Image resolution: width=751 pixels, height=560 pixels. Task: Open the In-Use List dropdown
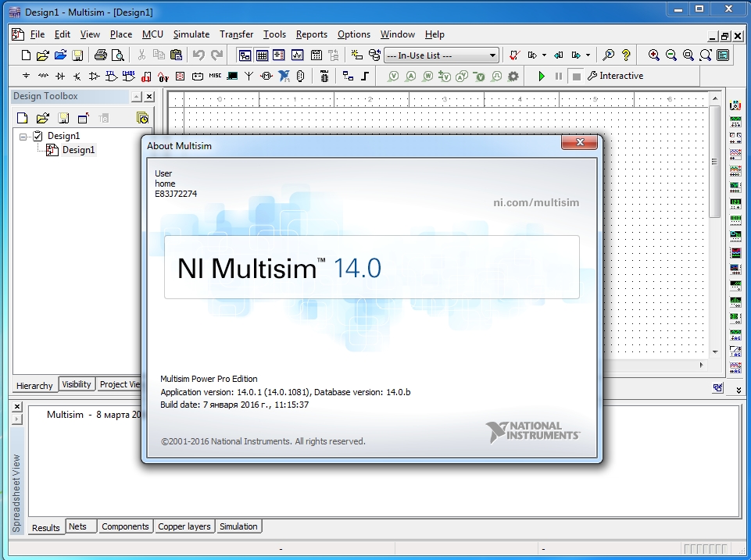point(492,55)
